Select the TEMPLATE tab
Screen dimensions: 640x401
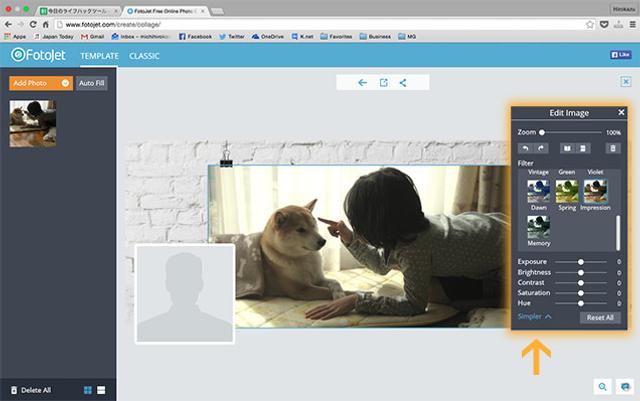[x=99, y=56]
